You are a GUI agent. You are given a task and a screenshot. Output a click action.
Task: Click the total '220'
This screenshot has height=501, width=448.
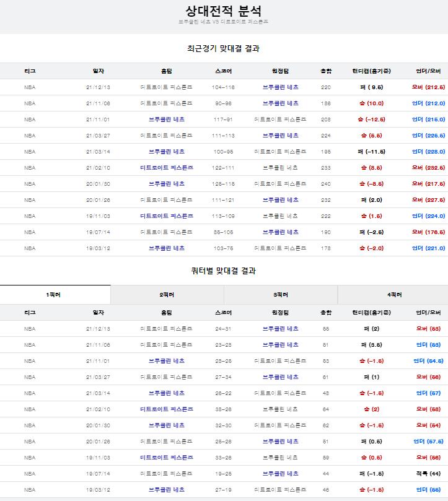pos(326,87)
